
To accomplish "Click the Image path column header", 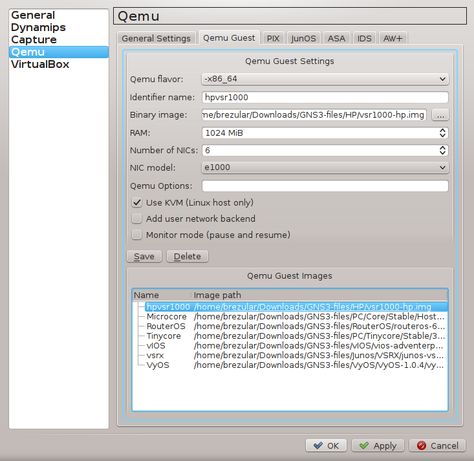I will click(320, 295).
